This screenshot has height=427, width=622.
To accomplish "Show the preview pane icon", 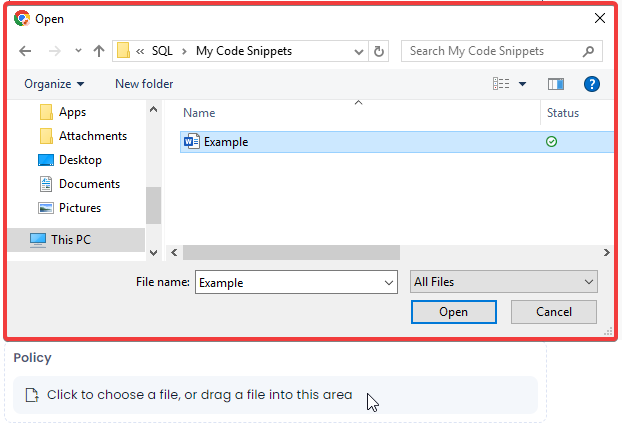I will click(x=556, y=84).
